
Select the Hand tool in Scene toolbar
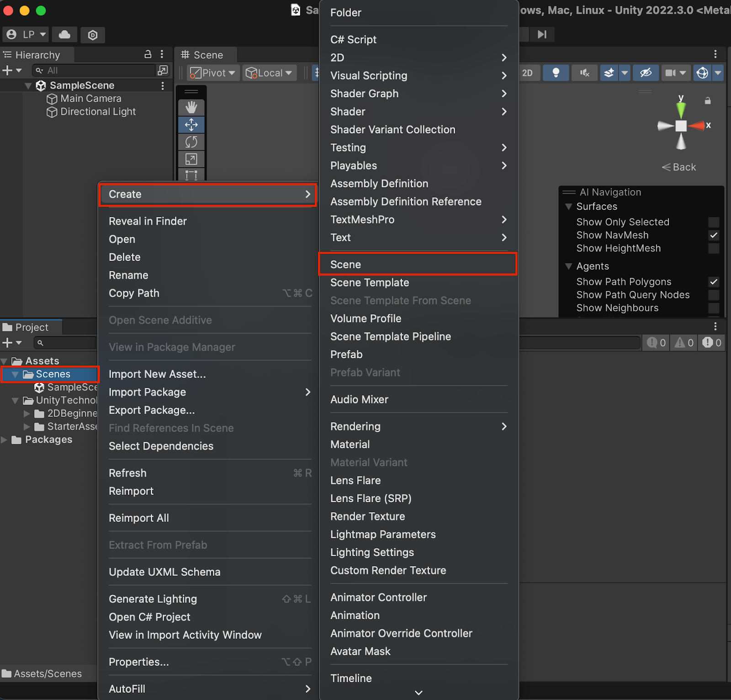[x=191, y=107]
